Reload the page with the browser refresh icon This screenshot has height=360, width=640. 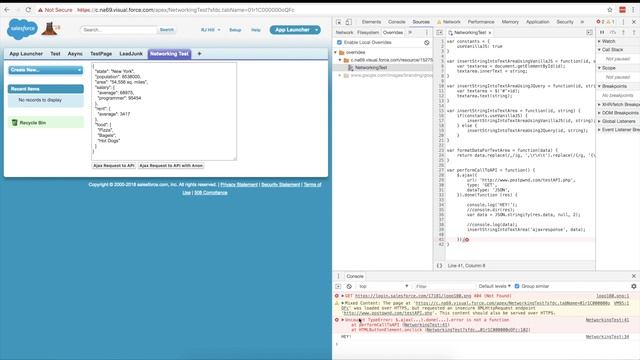coord(28,9)
